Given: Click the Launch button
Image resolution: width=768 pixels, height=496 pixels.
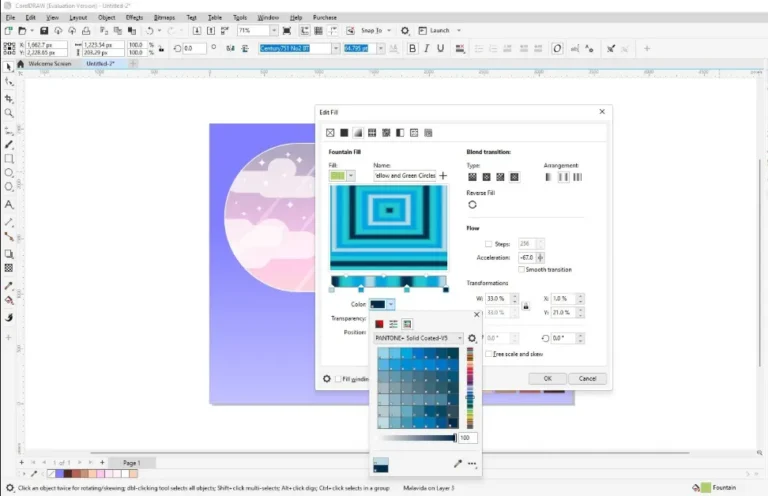Looking at the screenshot, I should (434, 30).
